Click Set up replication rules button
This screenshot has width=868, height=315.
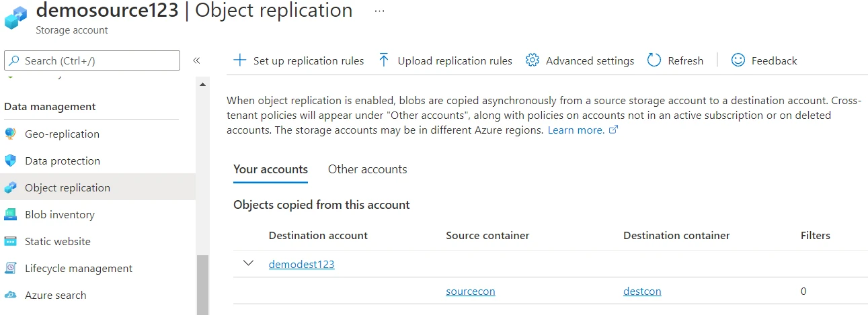pos(299,60)
